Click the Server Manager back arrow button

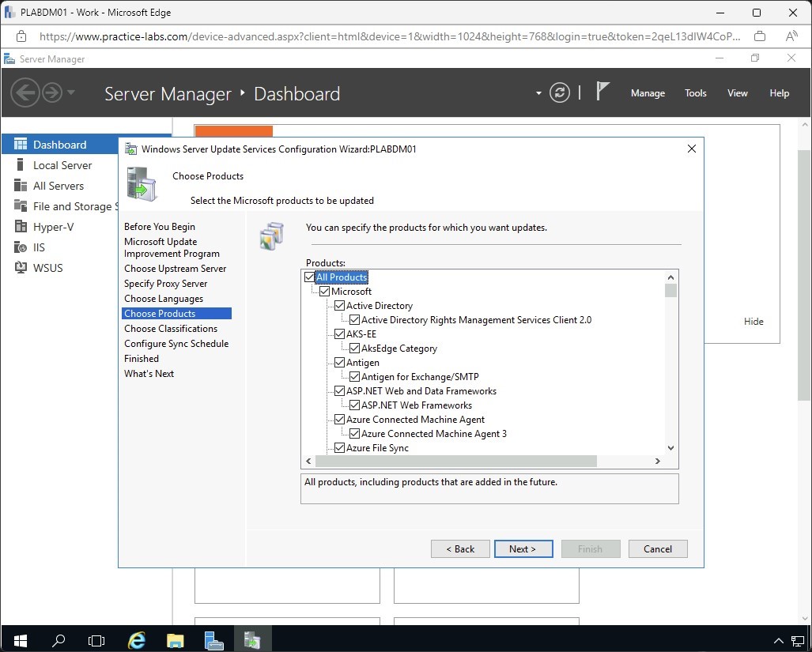[x=25, y=92]
